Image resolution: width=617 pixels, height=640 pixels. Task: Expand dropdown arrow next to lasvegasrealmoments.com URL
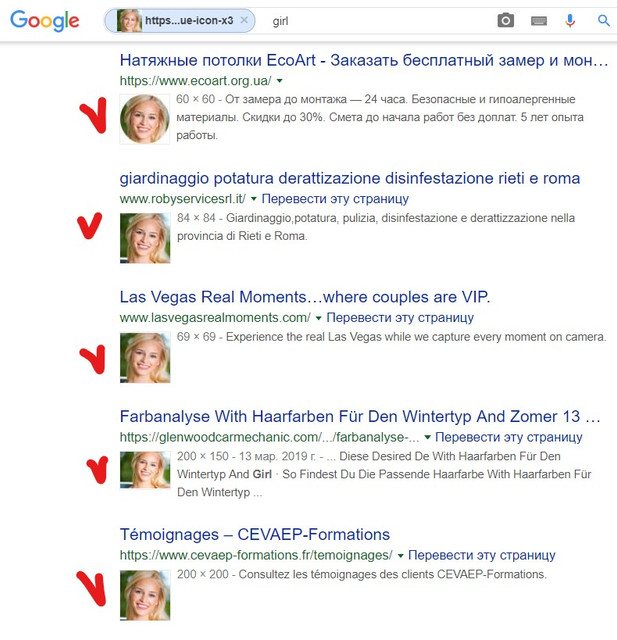pyautogui.click(x=318, y=318)
